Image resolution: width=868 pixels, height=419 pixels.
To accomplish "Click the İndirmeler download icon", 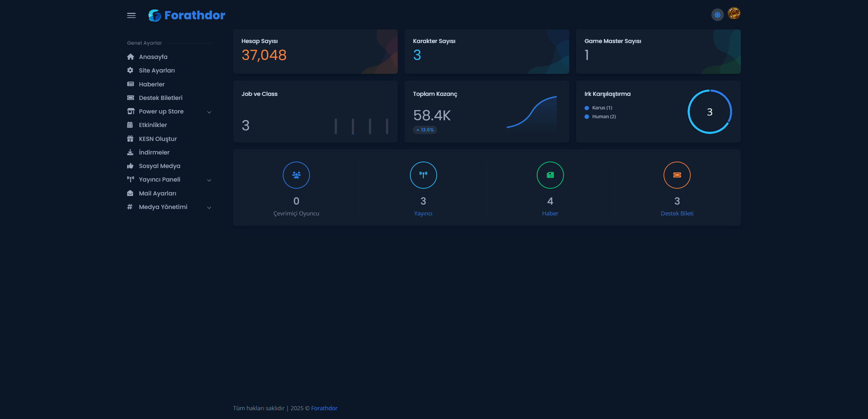I will 130,152.
